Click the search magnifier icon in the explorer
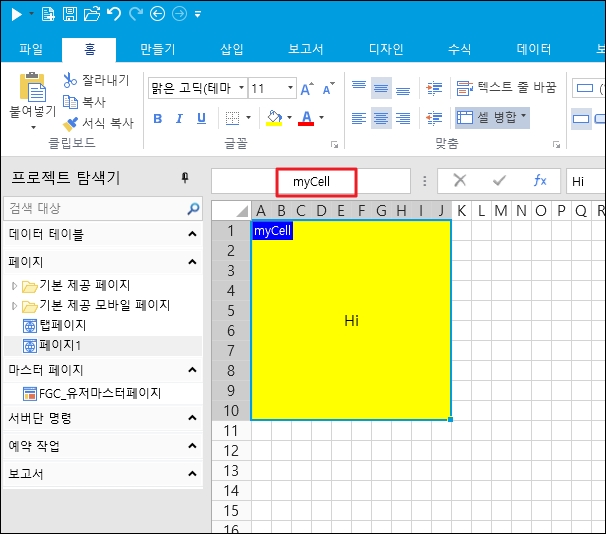 pos(193,209)
